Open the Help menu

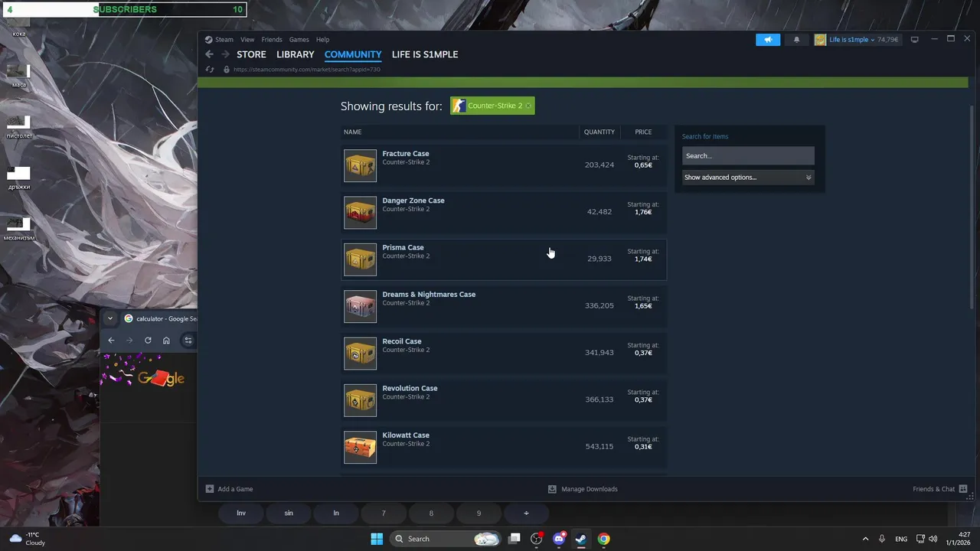322,40
